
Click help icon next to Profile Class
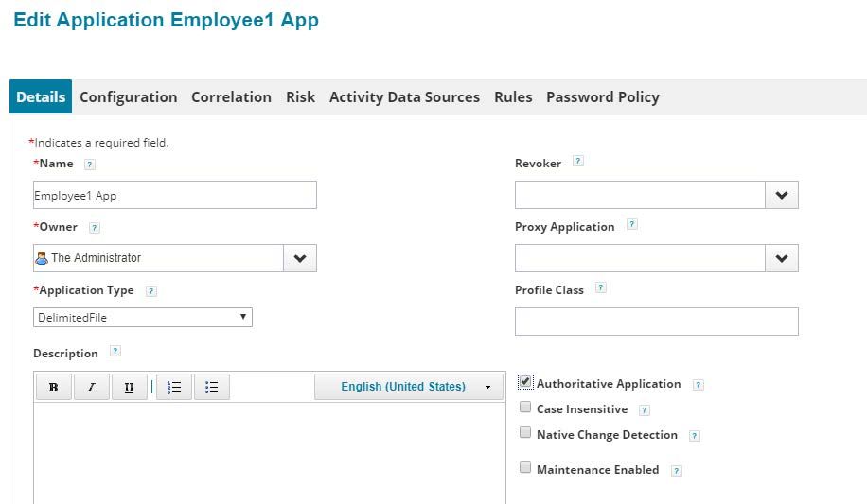601,288
